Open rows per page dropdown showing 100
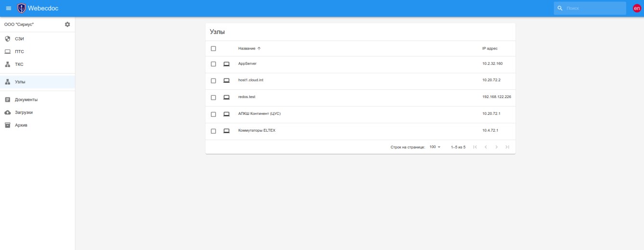The height and width of the screenshot is (250, 644). [x=435, y=147]
